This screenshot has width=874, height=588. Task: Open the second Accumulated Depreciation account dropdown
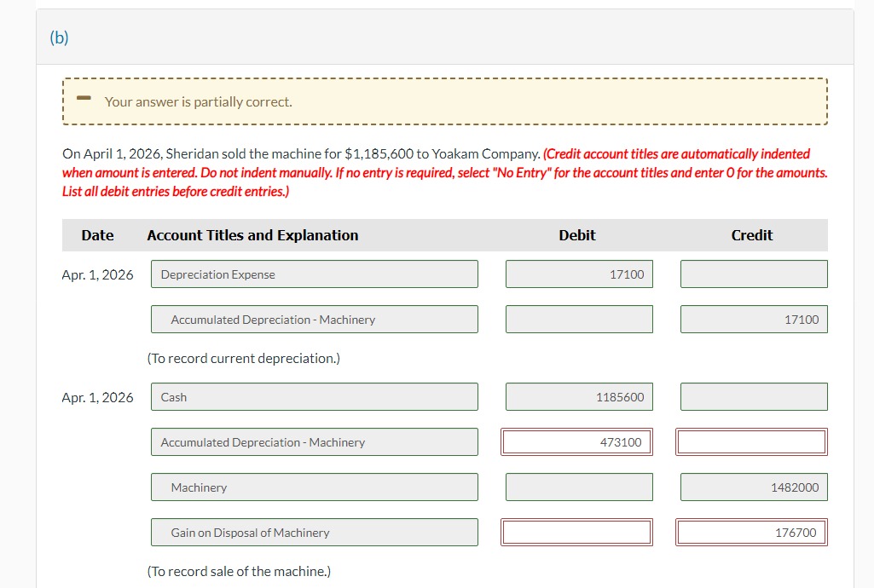click(314, 441)
